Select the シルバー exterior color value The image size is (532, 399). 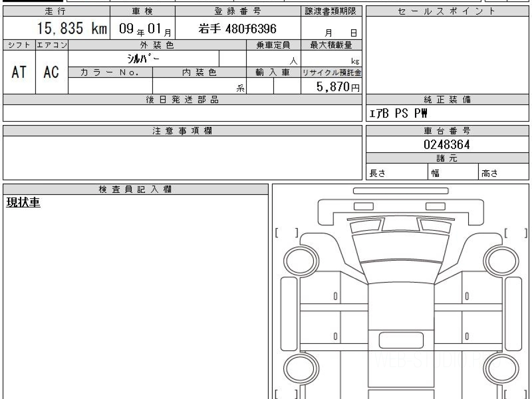click(x=144, y=59)
